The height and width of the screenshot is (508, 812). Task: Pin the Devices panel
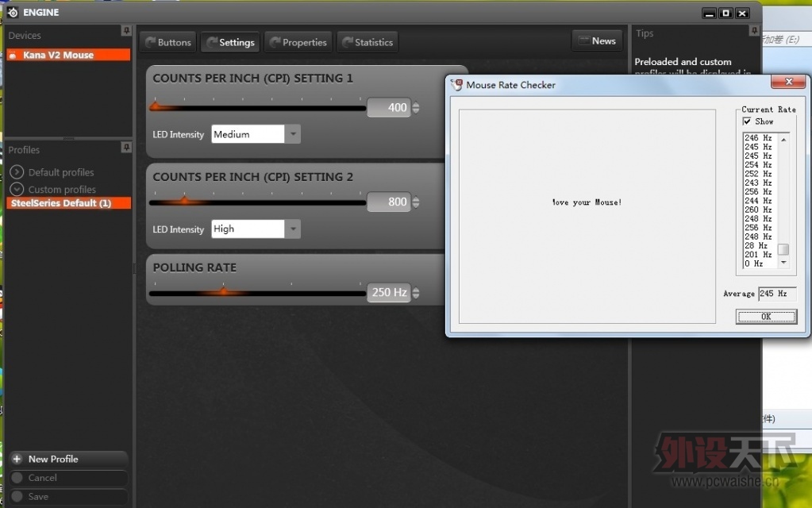pyautogui.click(x=126, y=30)
